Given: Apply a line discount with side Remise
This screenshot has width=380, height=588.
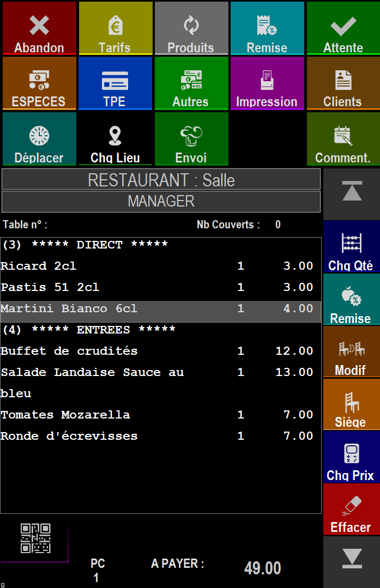Looking at the screenshot, I should coord(352,299).
